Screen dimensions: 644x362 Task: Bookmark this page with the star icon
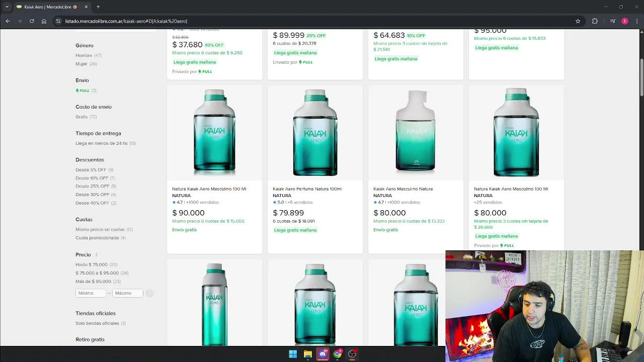[x=578, y=21]
